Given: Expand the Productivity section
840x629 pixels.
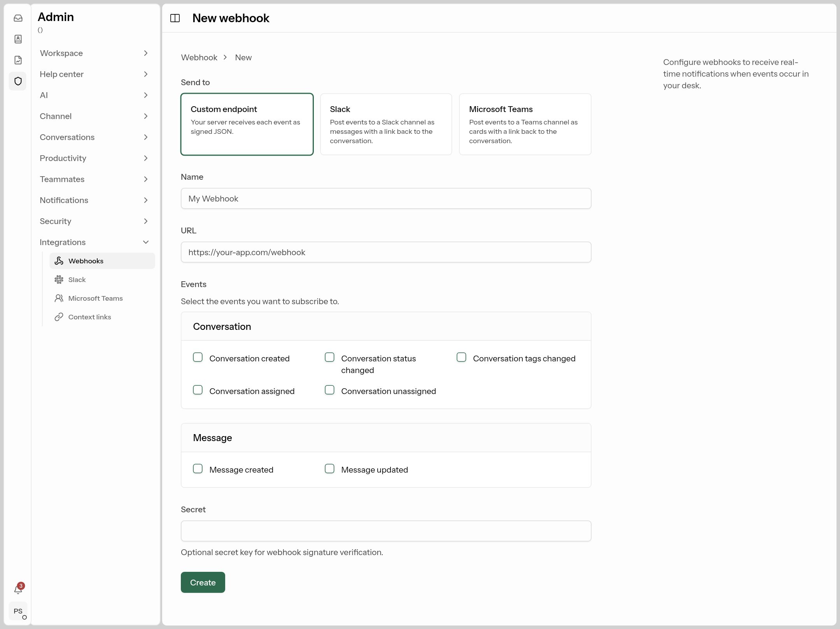Looking at the screenshot, I should click(95, 158).
